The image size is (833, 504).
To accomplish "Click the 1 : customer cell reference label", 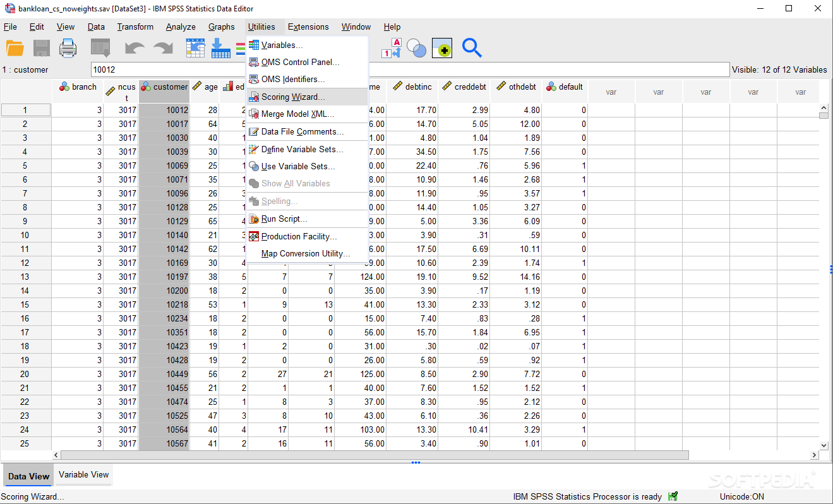I will click(25, 69).
